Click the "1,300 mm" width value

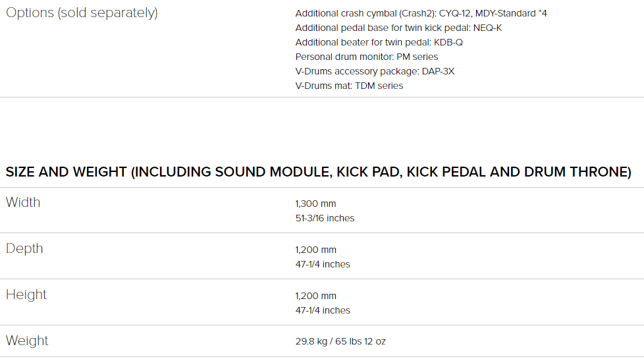click(x=315, y=204)
